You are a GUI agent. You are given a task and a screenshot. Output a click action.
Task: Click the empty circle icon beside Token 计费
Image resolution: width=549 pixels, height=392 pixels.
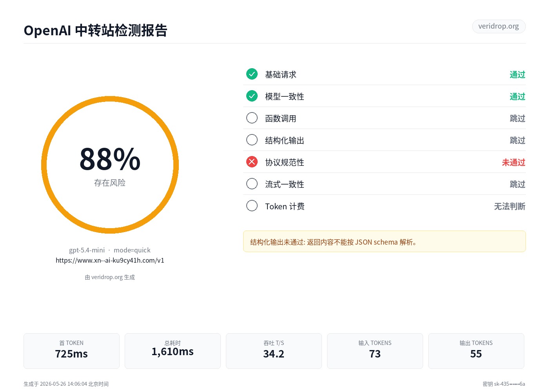point(252,206)
